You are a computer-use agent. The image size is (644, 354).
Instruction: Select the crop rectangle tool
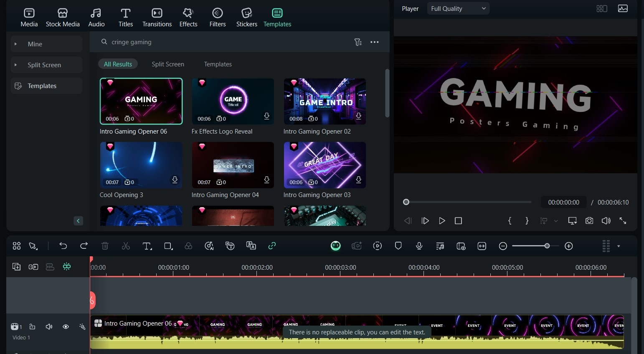click(x=168, y=246)
